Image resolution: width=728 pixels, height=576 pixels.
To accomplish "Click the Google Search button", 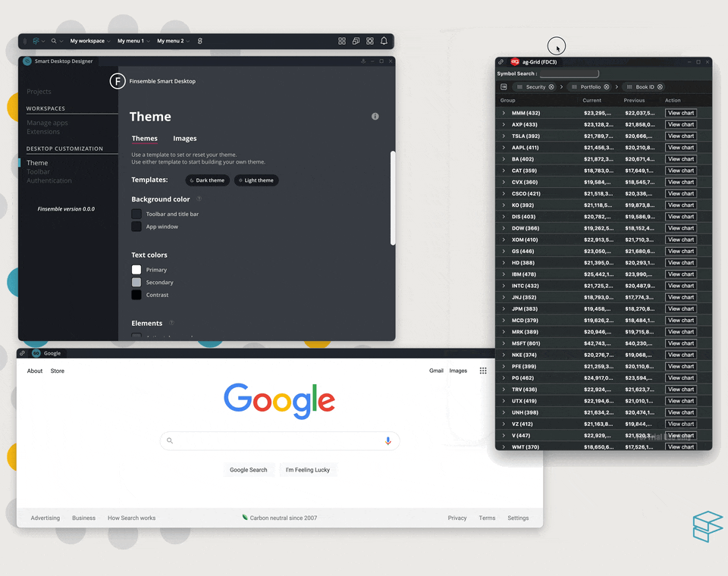I will (x=249, y=470).
